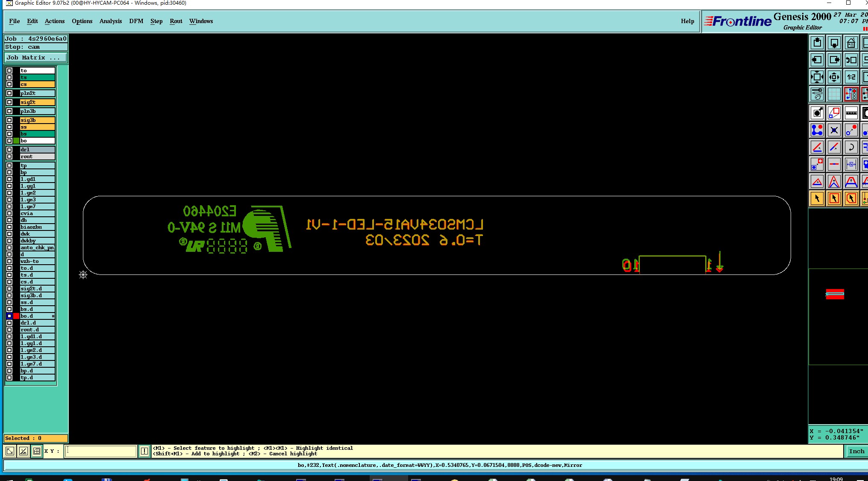Click the pan left arrow icon
This screenshot has height=481, width=868.
click(817, 60)
